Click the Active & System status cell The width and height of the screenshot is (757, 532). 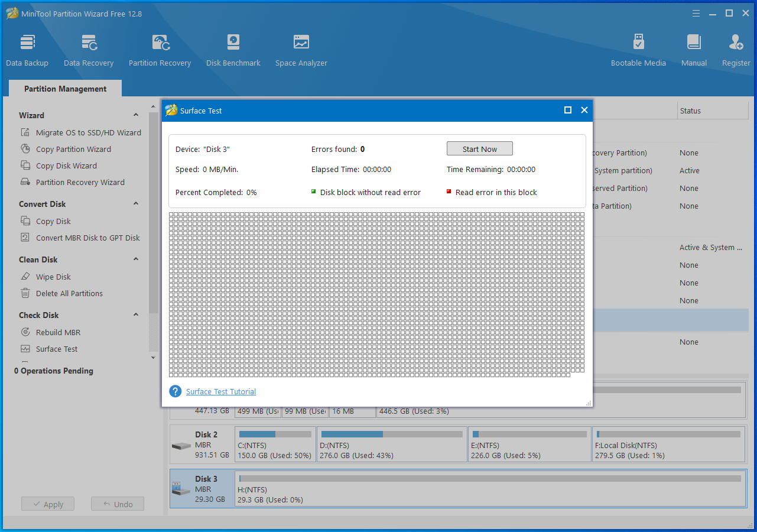pos(711,247)
